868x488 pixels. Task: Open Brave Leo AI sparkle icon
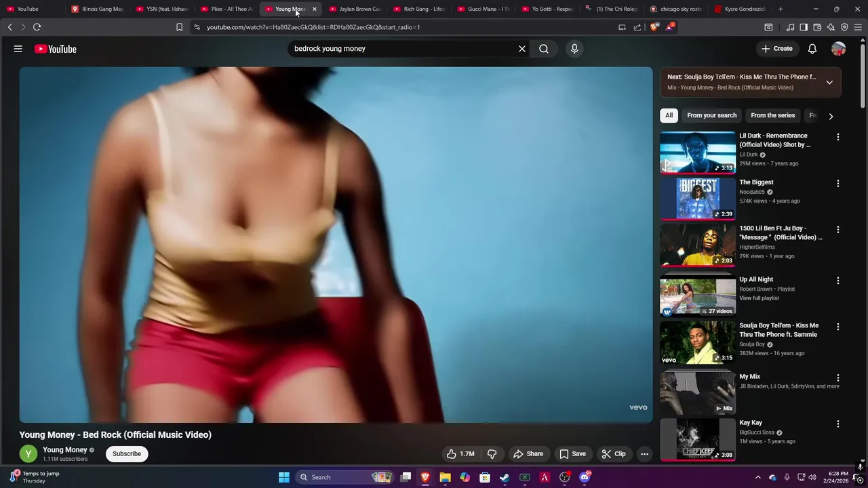(x=831, y=27)
